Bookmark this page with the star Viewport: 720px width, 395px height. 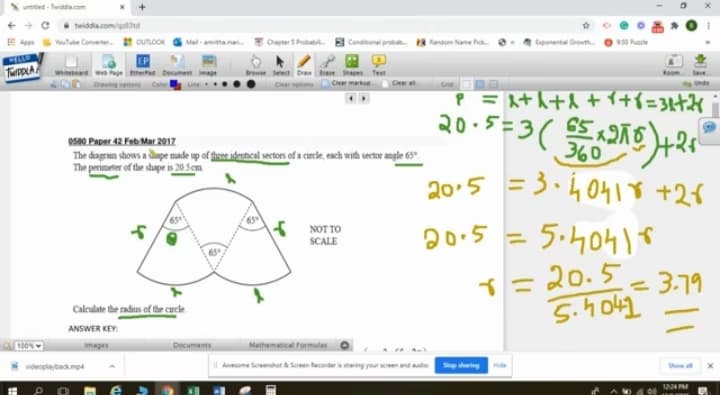pyautogui.click(x=586, y=26)
